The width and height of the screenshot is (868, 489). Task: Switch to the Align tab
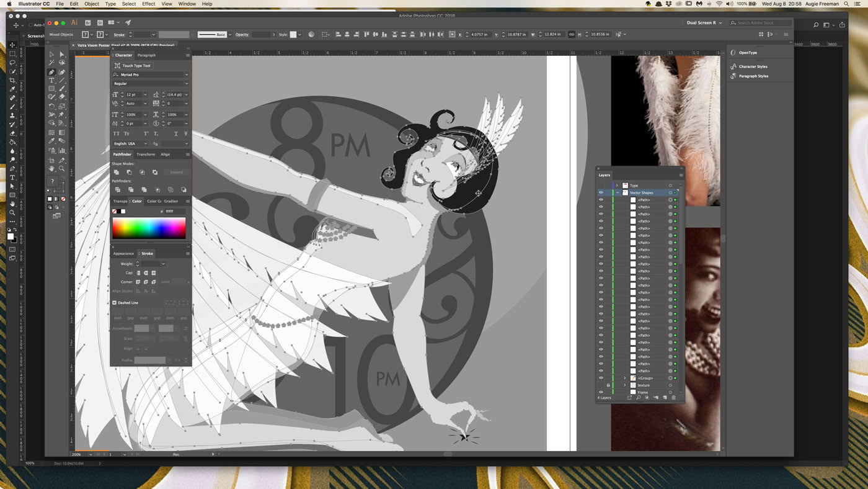(x=166, y=155)
